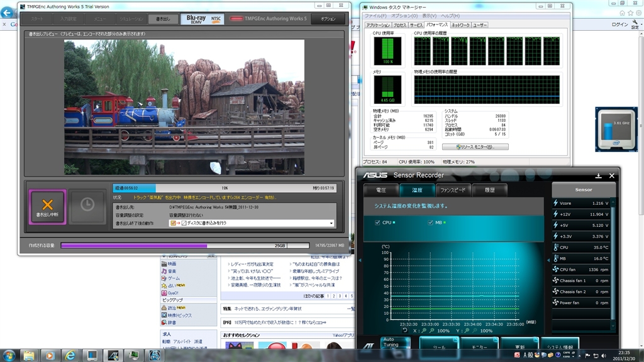
Task: Open the ネットワーク tab in Task Manager
Action: coord(460,25)
